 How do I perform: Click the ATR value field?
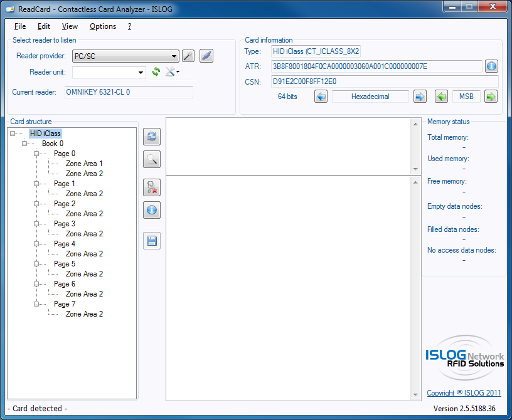click(x=376, y=66)
